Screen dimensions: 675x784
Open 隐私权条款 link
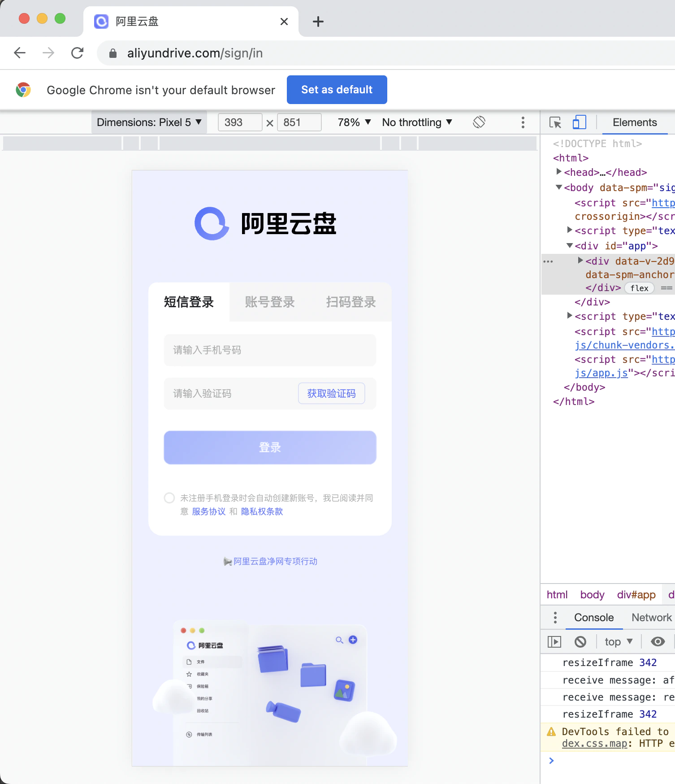[262, 512]
